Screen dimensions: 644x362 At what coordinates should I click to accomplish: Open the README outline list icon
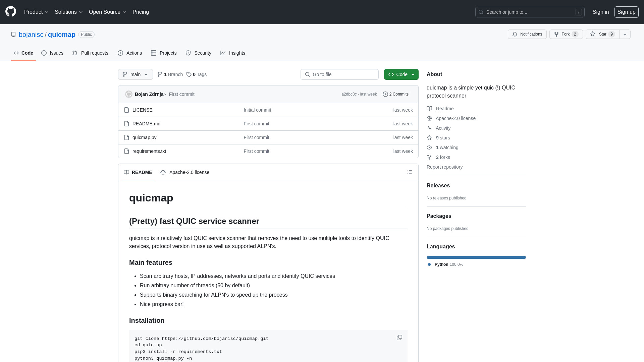(410, 172)
